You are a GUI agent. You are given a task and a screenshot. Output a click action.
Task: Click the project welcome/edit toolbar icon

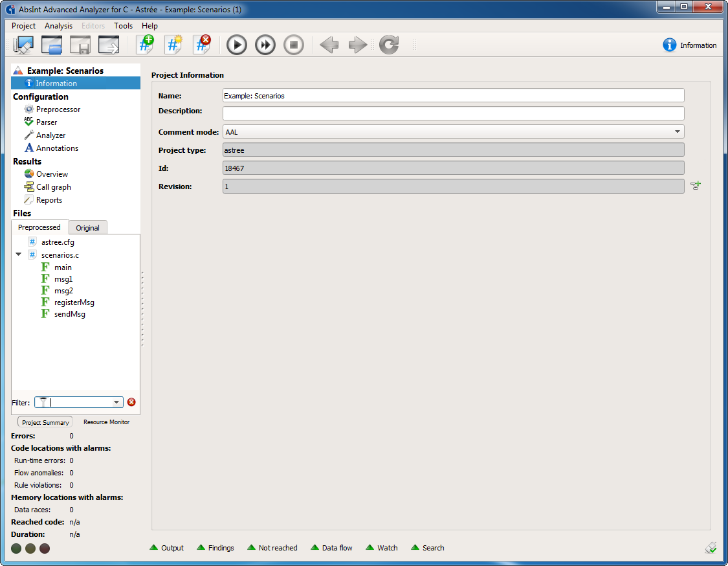(23, 45)
